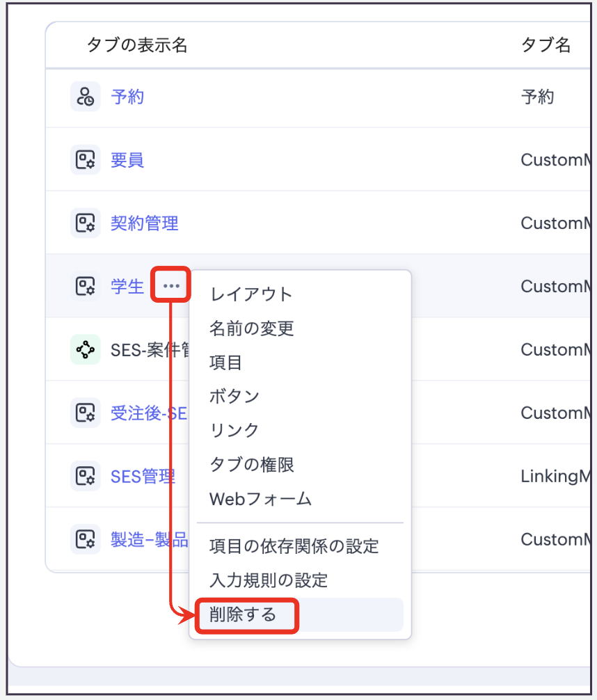This screenshot has width=597, height=700.
Task: Choose ボタン in the context menu
Action: tap(234, 396)
